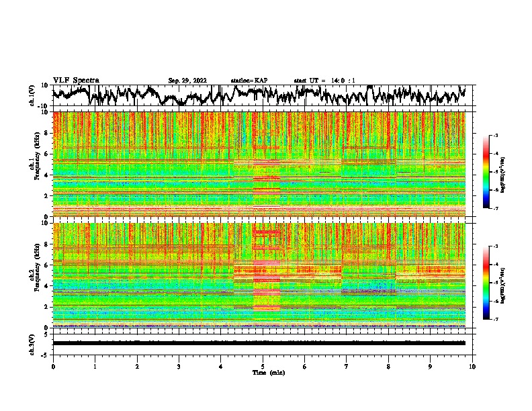Click the ch.2 Frequency (kHz) axis label
532x411 pixels.
(37, 267)
